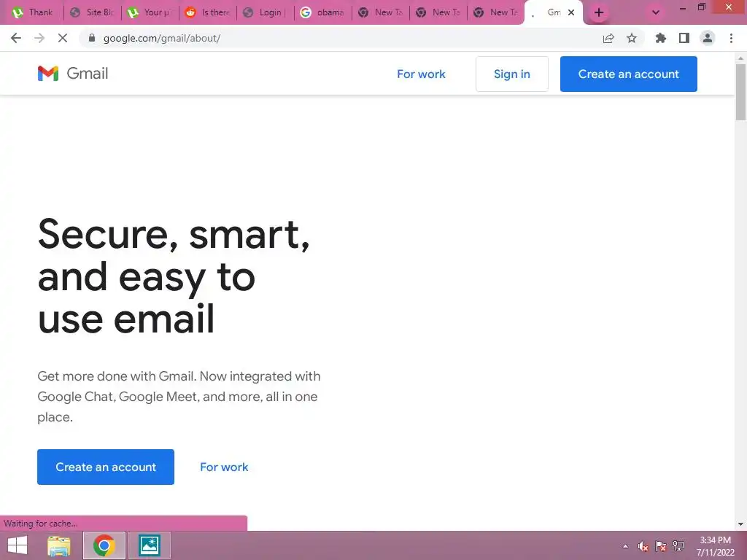Open the Extensions puzzle icon
Image resolution: width=747 pixels, height=560 pixels.
click(x=661, y=38)
